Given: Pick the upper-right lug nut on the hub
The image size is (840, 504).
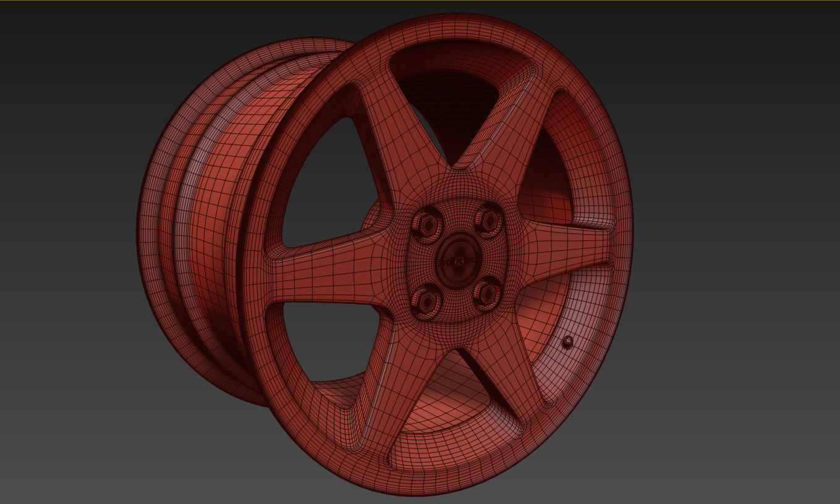Looking at the screenshot, I should pyautogui.click(x=489, y=220).
